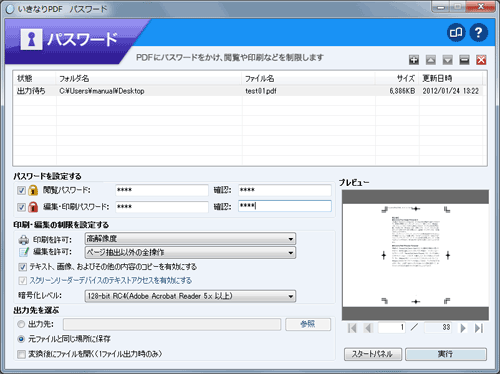Jump to last preview page
The height and width of the screenshot is (374, 500).
479,328
